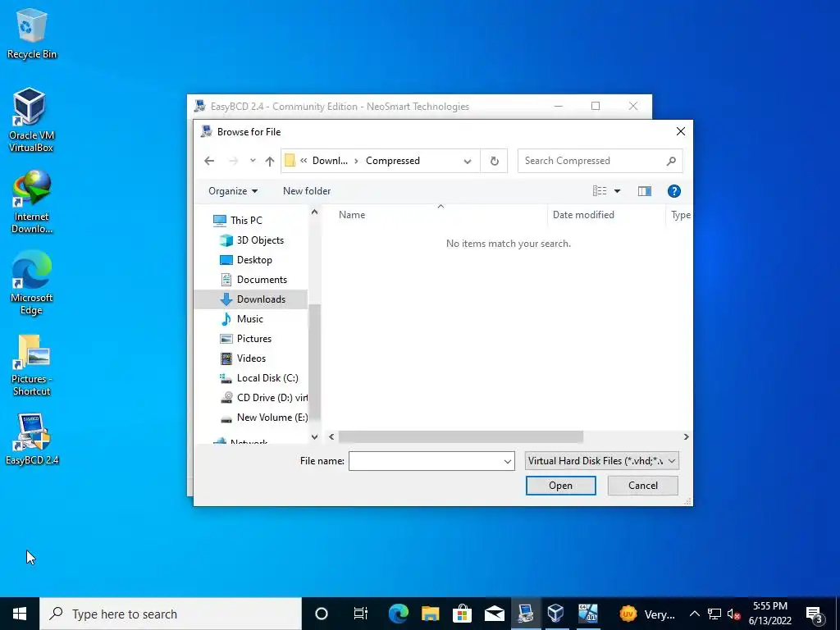Click the horizontal scrollbar left arrow
The width and height of the screenshot is (840, 630).
pyautogui.click(x=331, y=437)
